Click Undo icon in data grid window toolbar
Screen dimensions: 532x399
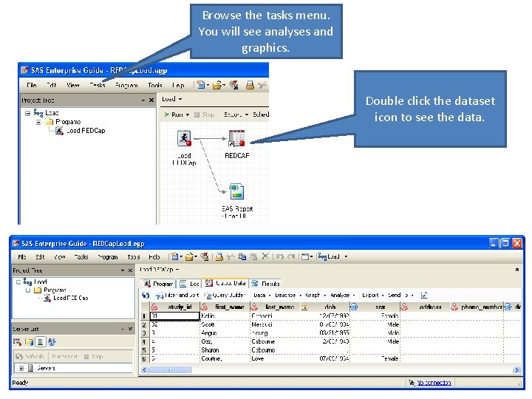coord(280,256)
